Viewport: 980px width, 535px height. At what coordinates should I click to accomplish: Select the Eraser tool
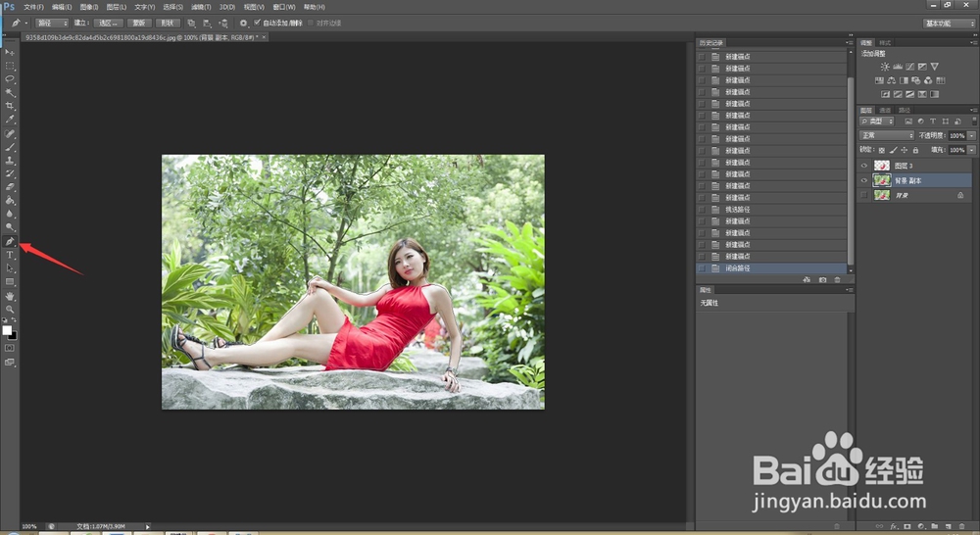pyautogui.click(x=10, y=187)
